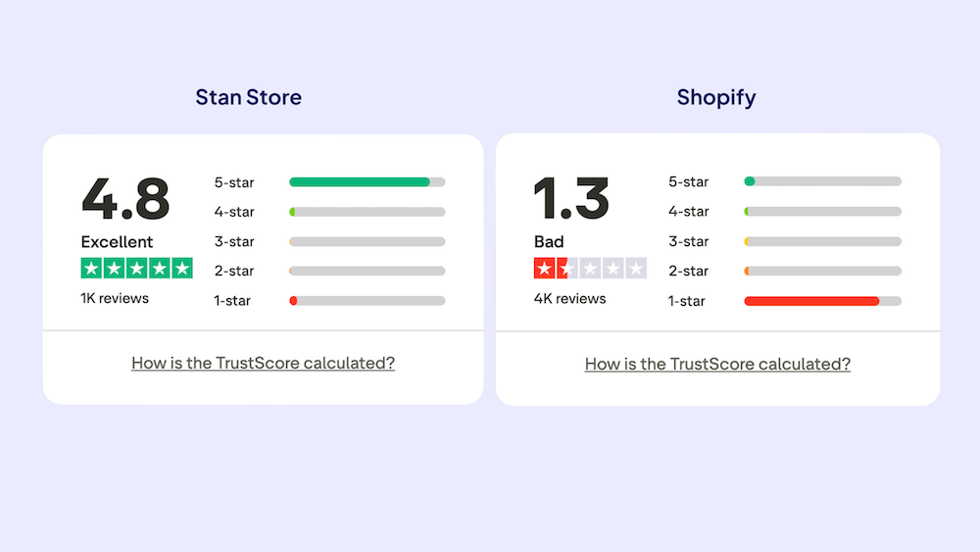
Task: Click the Stan Store heading
Action: pyautogui.click(x=249, y=97)
